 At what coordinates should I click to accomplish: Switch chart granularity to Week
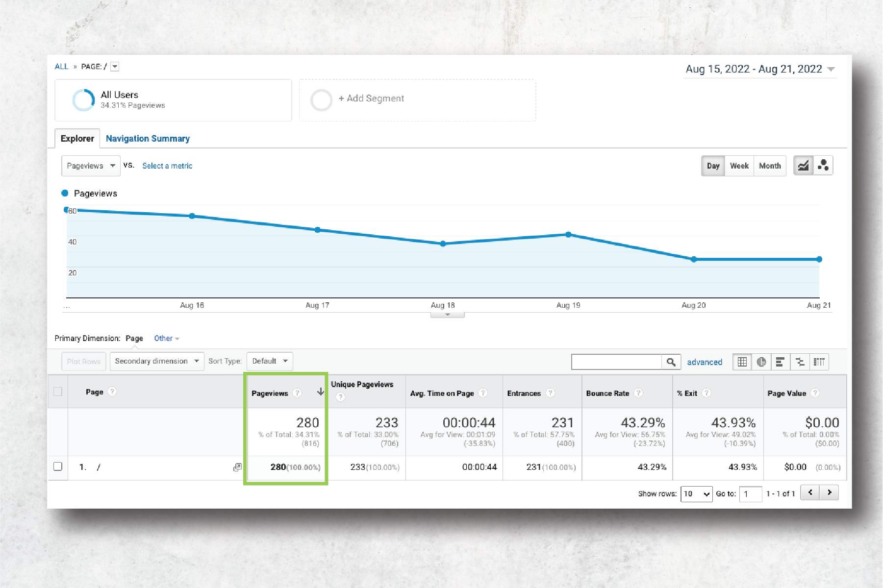coord(738,166)
